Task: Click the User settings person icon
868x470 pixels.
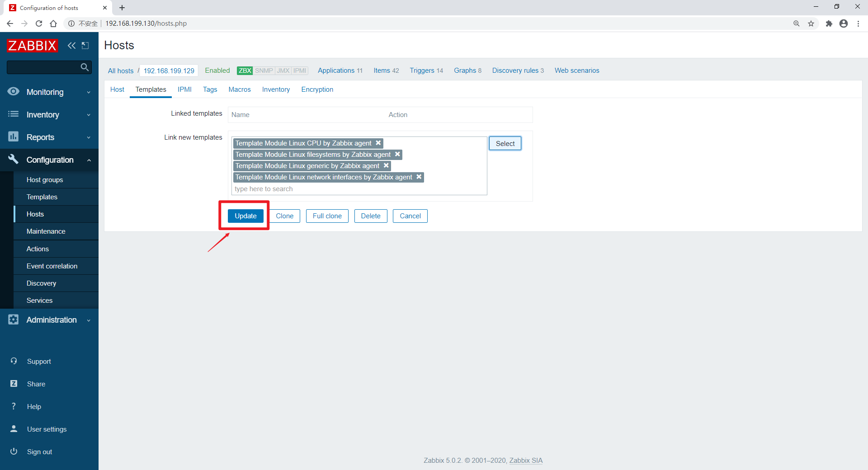Action: tap(14, 429)
